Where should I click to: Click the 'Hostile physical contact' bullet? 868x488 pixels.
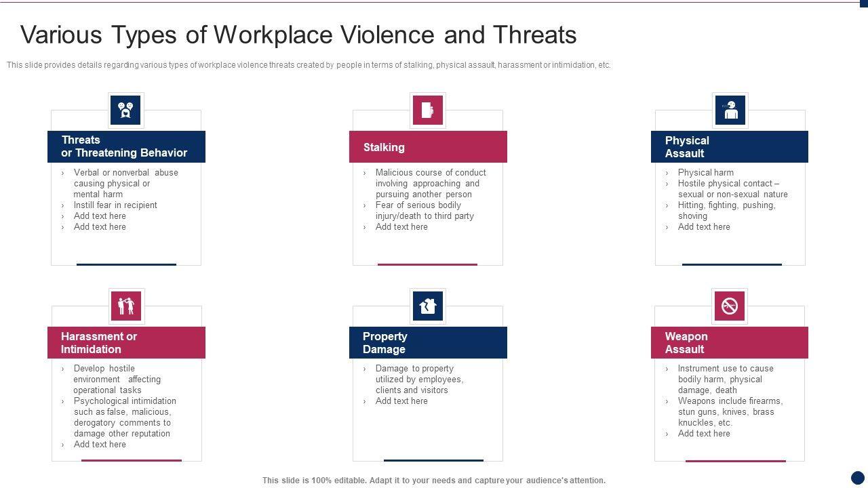(x=733, y=188)
